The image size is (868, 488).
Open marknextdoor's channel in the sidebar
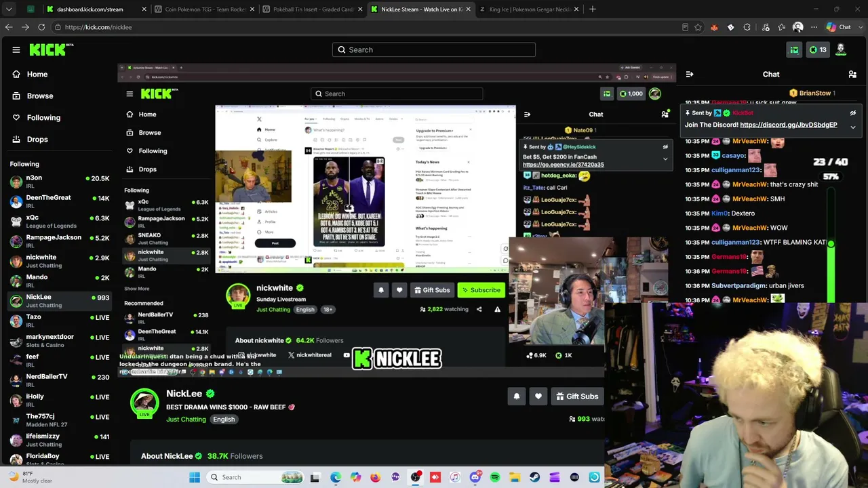click(x=58, y=340)
